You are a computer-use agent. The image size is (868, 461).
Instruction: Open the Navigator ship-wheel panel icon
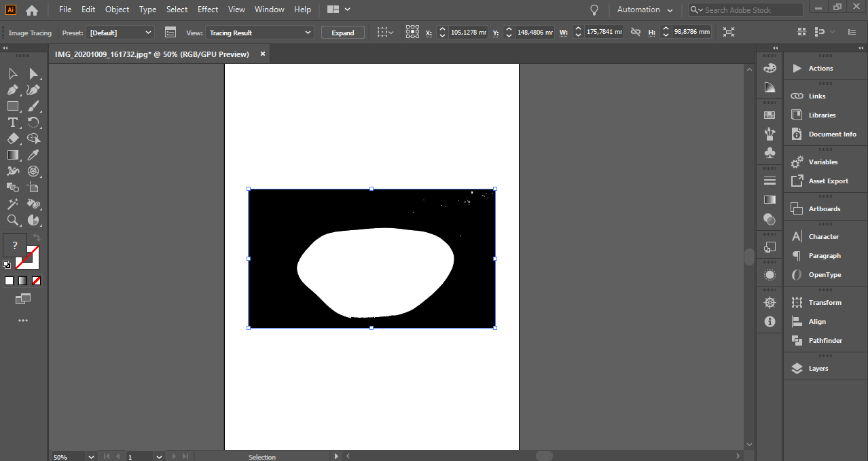770,302
